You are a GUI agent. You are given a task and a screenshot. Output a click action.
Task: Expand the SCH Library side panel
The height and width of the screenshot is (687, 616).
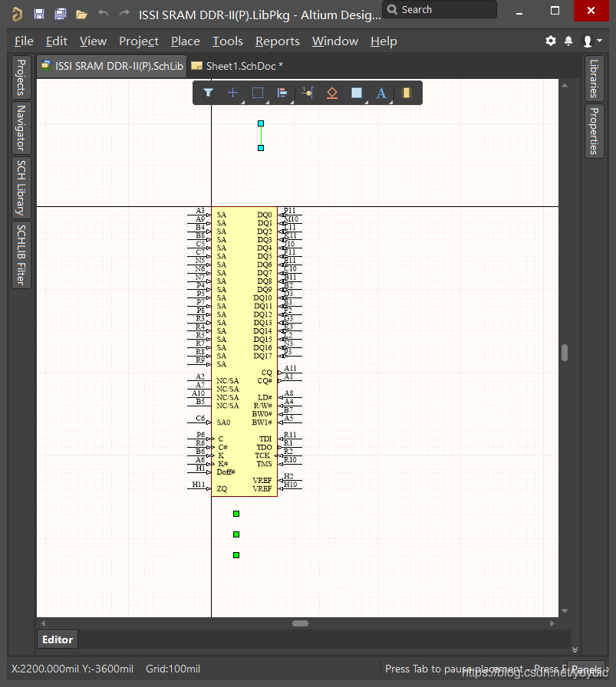(21, 188)
